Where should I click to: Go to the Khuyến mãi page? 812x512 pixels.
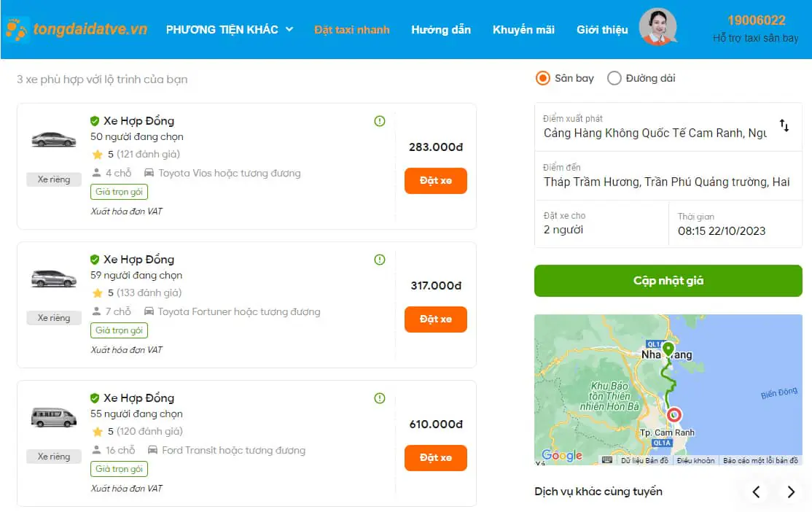coord(523,30)
